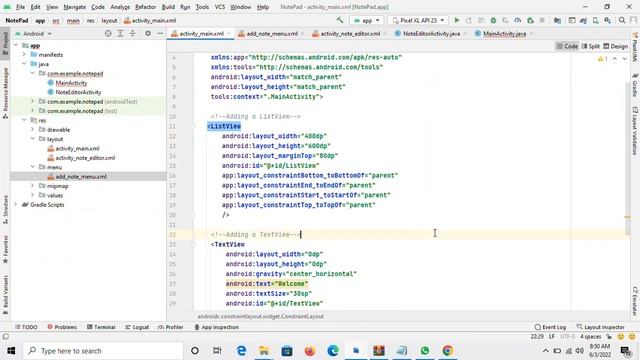The image size is (640, 360).
Task: Jump to next highlighted error arrow
Action: point(624,59)
